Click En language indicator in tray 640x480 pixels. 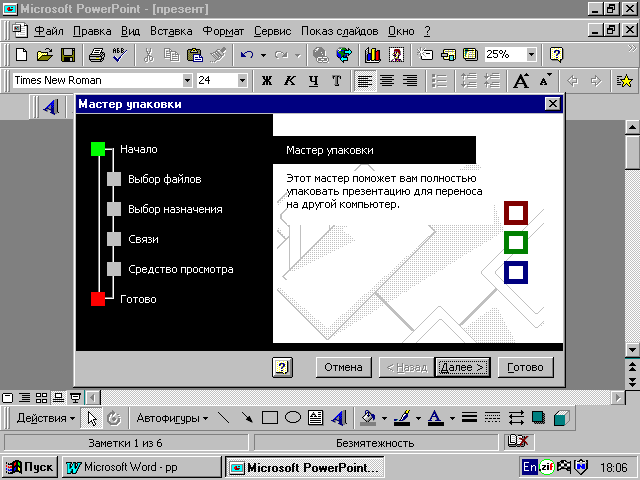[x=529, y=467]
